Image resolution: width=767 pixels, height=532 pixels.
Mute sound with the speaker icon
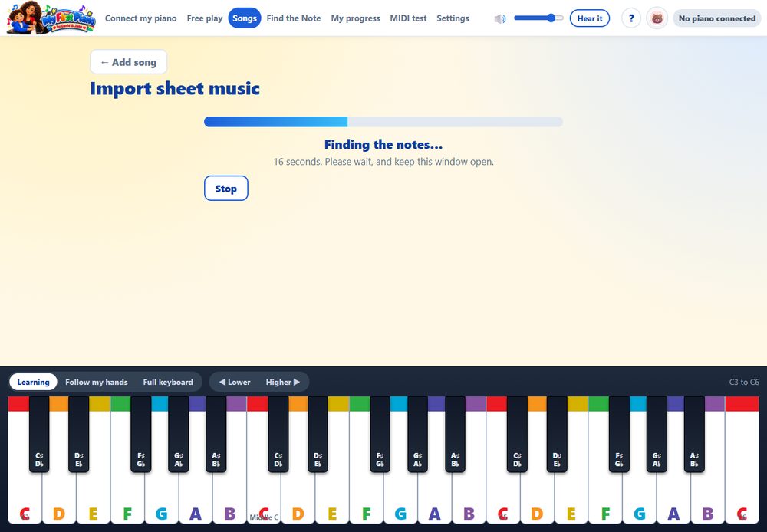pyautogui.click(x=499, y=18)
